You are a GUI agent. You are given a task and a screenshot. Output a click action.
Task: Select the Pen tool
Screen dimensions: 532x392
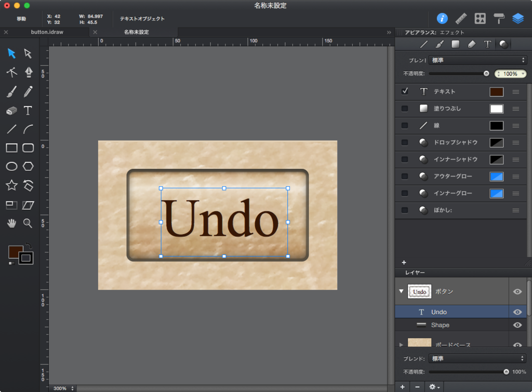(x=29, y=72)
